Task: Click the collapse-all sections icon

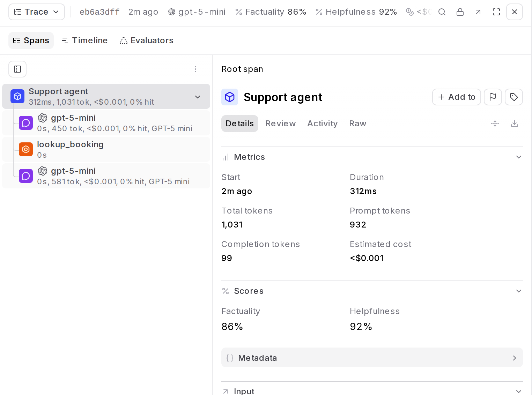Action: pyautogui.click(x=495, y=124)
